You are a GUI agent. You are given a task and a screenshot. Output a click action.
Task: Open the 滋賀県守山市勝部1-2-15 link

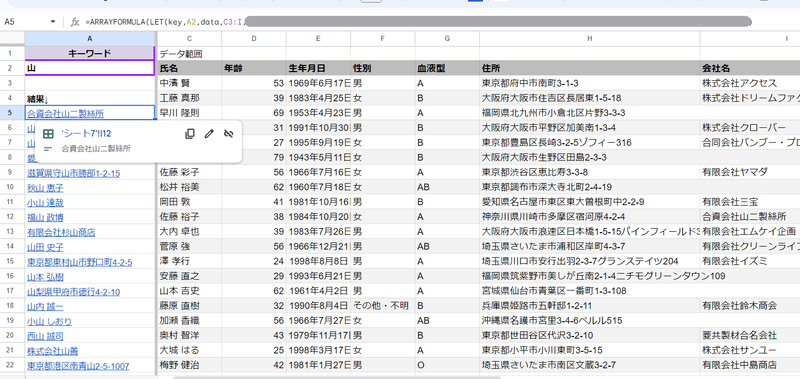(x=73, y=173)
